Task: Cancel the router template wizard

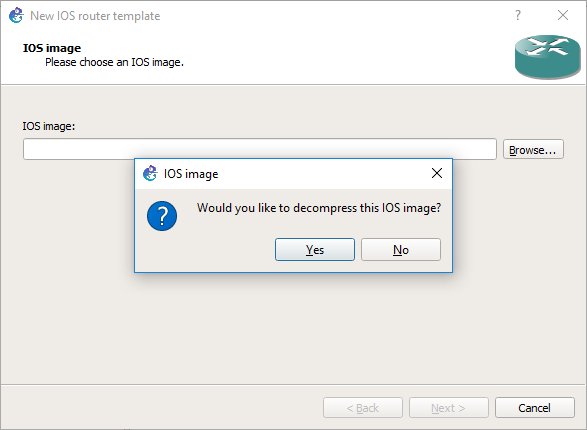Action: pos(534,408)
